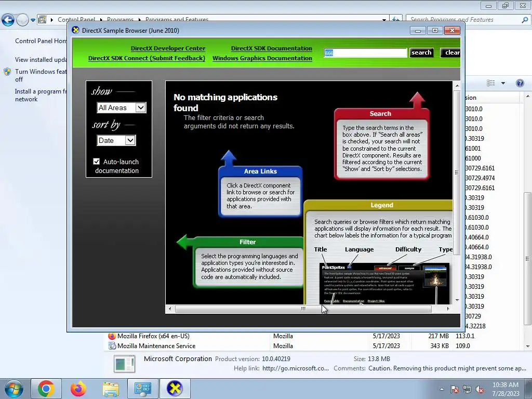
Task: Click the Search Programs and Features box
Action: point(463,20)
